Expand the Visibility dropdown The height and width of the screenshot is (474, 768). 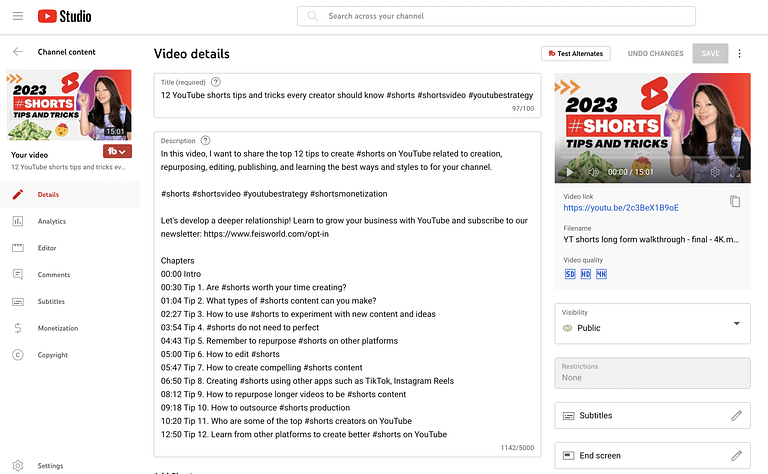[x=736, y=323]
